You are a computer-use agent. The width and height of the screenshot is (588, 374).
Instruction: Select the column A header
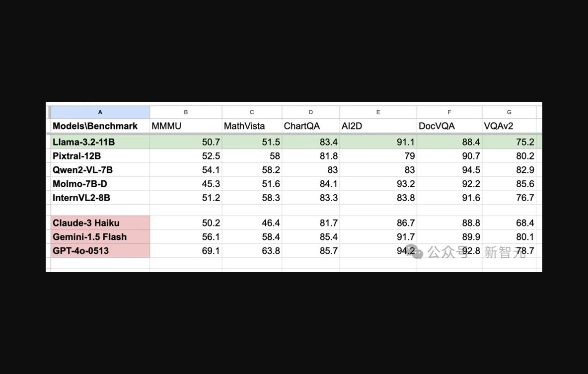point(100,112)
